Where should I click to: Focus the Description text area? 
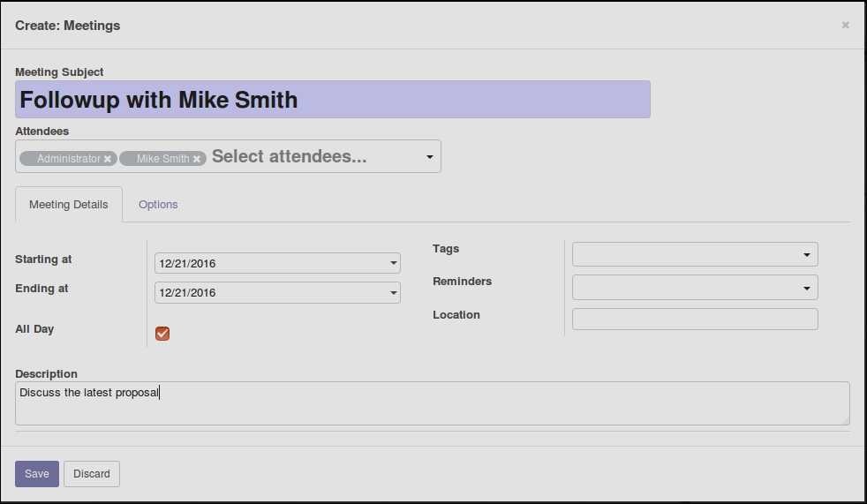pos(433,403)
